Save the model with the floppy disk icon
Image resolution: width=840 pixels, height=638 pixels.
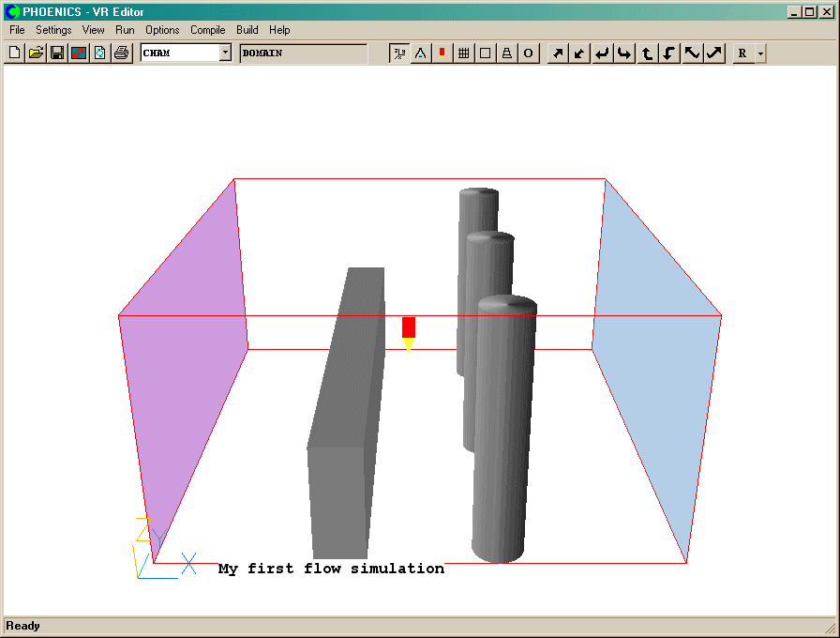click(57, 53)
